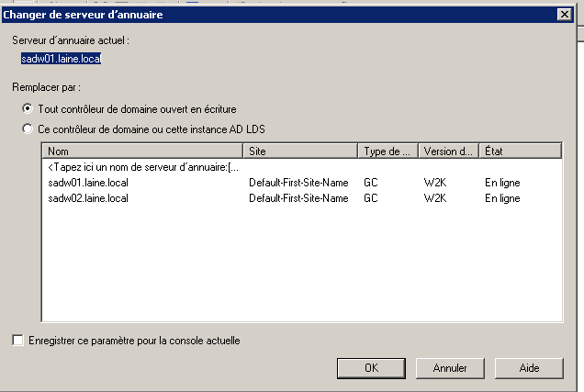The width and height of the screenshot is (584, 392).
Task: Sort list by Site column header
Action: (300, 151)
